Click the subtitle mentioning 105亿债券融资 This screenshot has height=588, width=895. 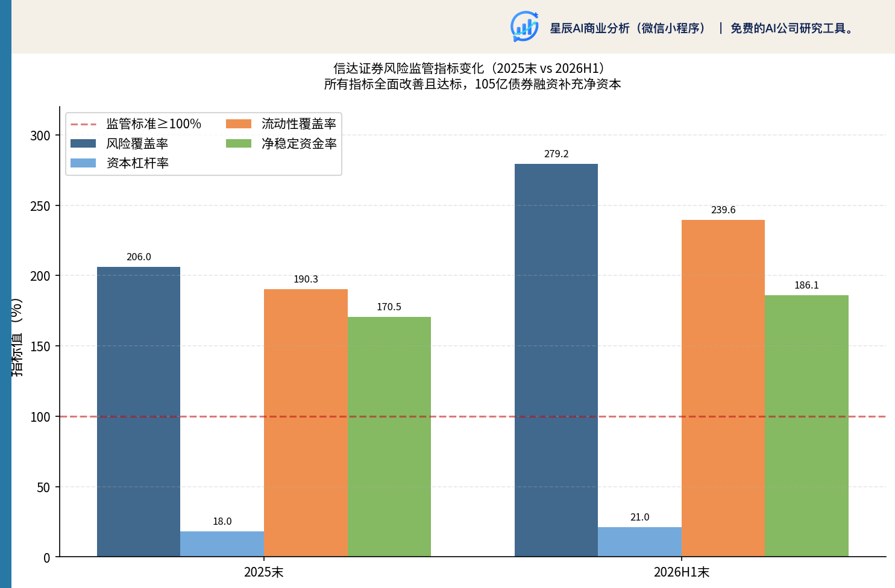point(473,84)
